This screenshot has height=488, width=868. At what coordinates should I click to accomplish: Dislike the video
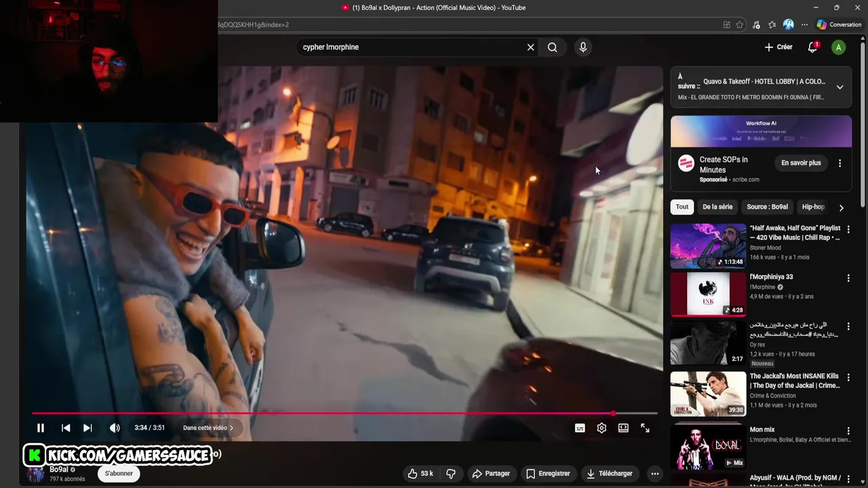451,473
